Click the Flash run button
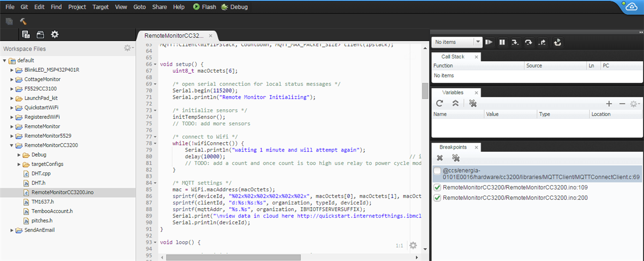 pos(204,7)
